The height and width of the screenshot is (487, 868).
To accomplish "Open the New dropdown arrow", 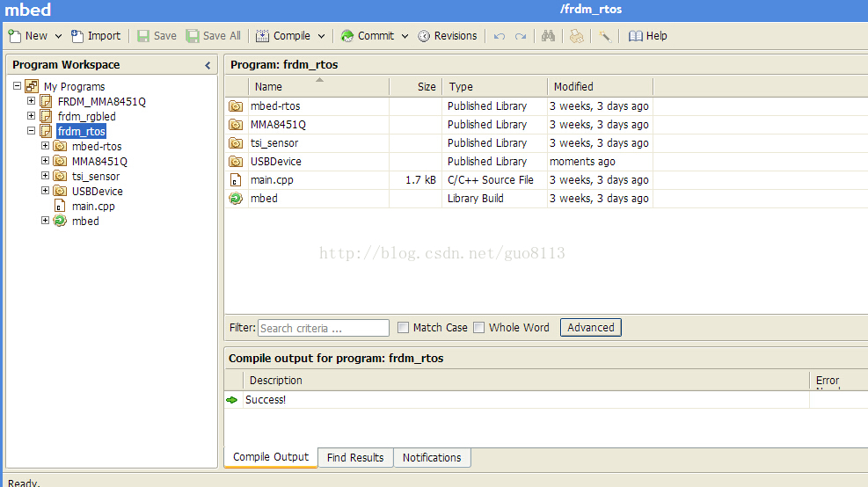I will point(58,36).
